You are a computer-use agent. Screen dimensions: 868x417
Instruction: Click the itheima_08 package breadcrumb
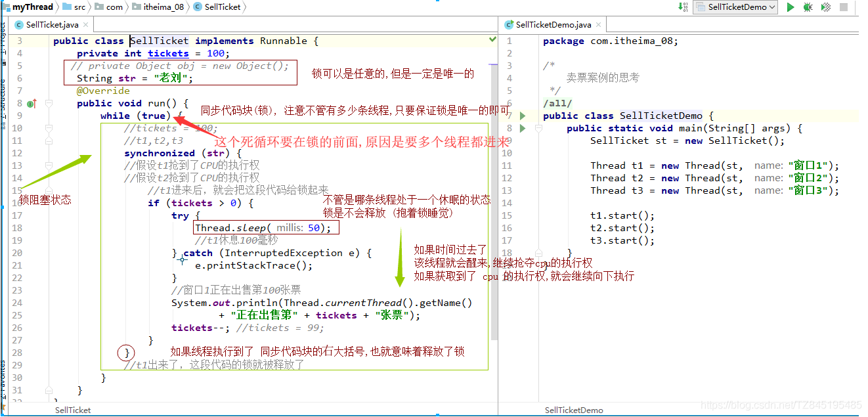[161, 7]
